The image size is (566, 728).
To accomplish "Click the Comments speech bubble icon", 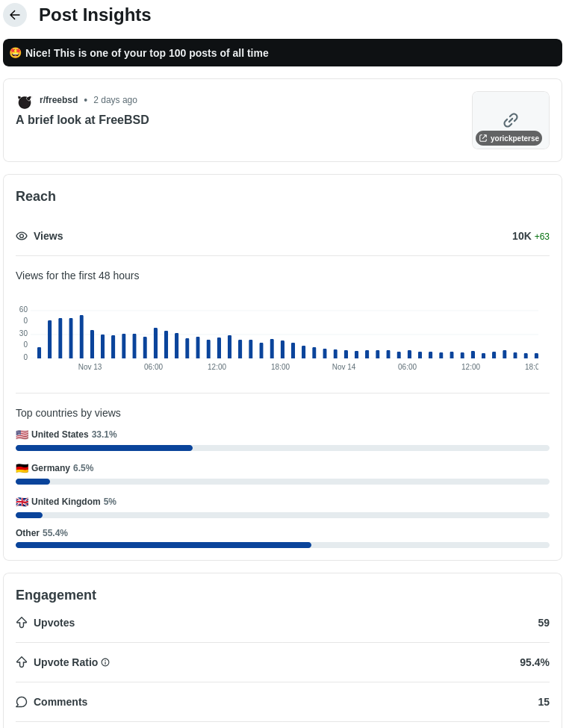I will [x=22, y=702].
